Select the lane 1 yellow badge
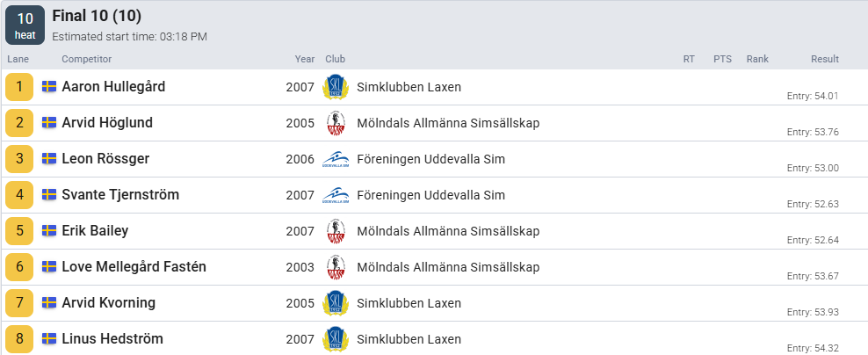Viewport: 868px width, 355px height. [19, 87]
